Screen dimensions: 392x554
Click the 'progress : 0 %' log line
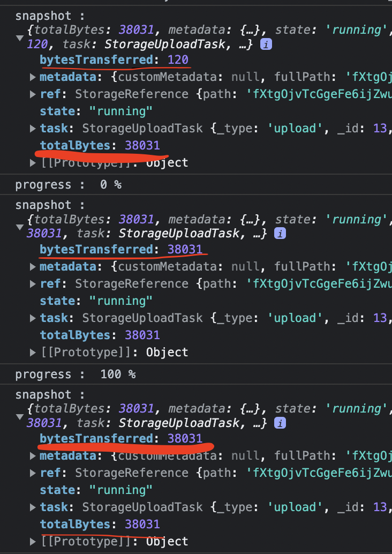[x=68, y=184]
